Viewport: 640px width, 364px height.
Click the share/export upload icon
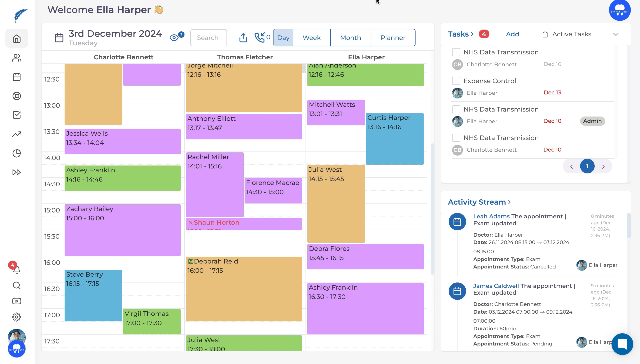coord(243,38)
